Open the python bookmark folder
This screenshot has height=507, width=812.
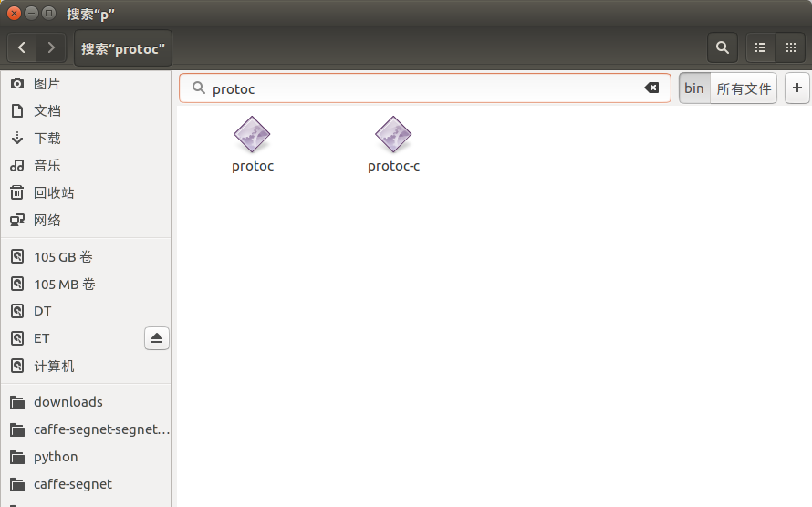point(86,457)
